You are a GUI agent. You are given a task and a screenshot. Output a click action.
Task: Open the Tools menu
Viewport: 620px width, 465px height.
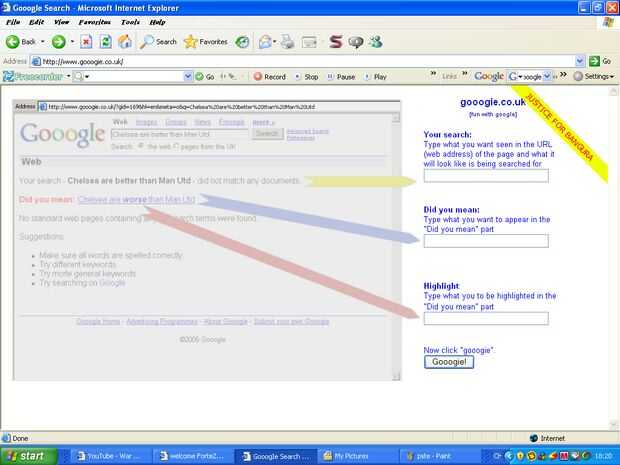130,22
